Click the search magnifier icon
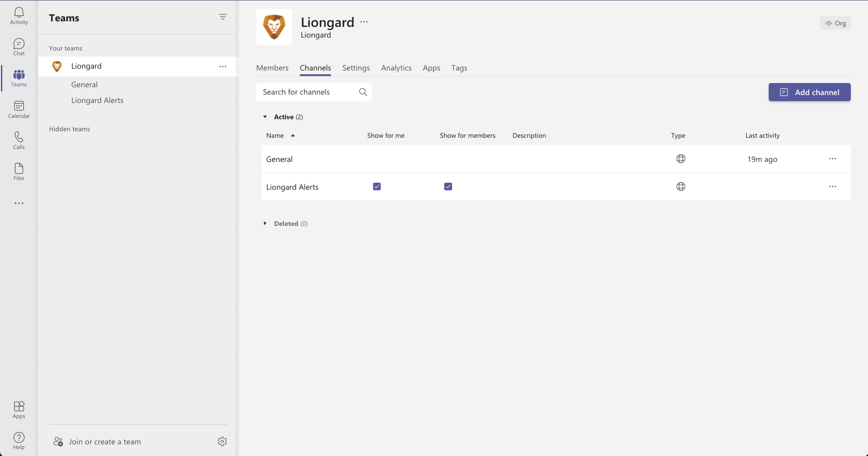The width and height of the screenshot is (868, 456). pyautogui.click(x=363, y=92)
